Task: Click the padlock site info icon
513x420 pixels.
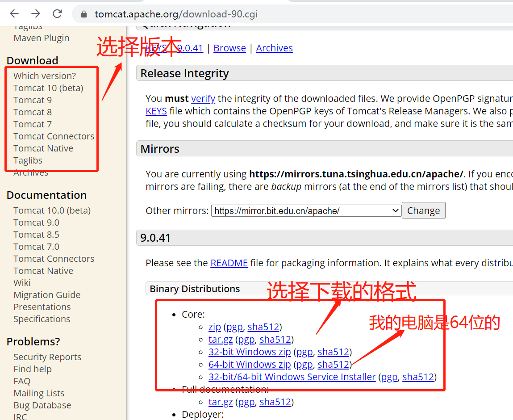Action: point(84,14)
